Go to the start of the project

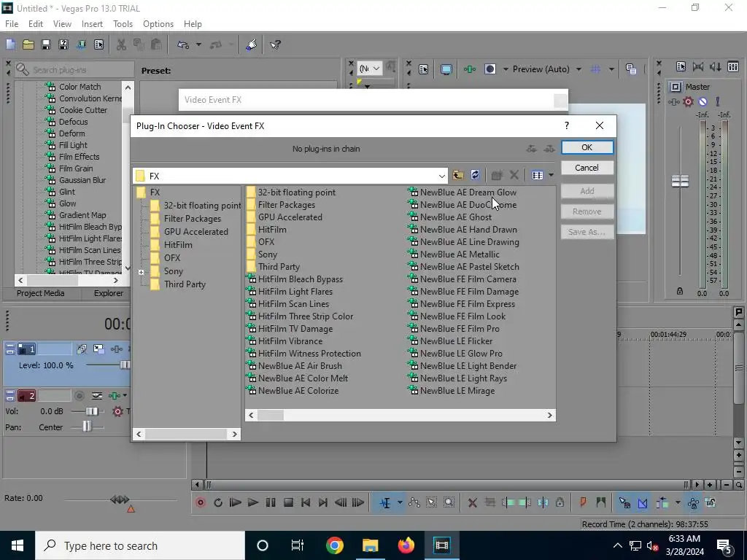pos(306,502)
